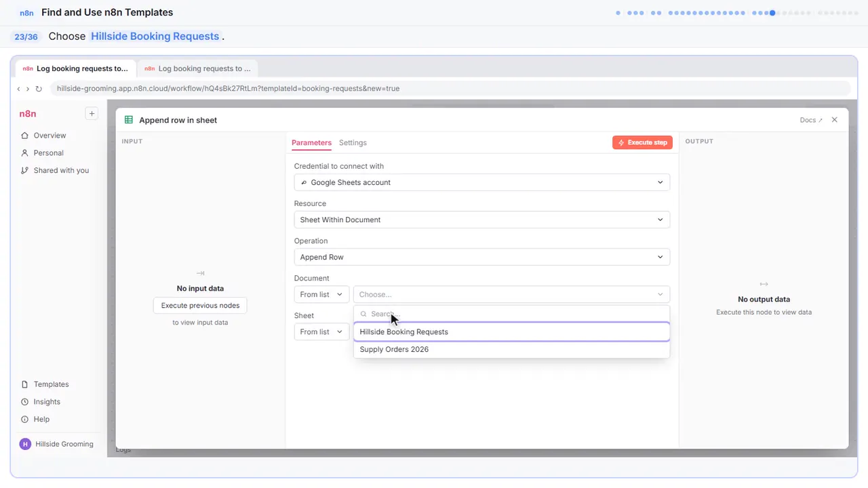
Task: Click the Overview home icon
Action: click(25, 136)
